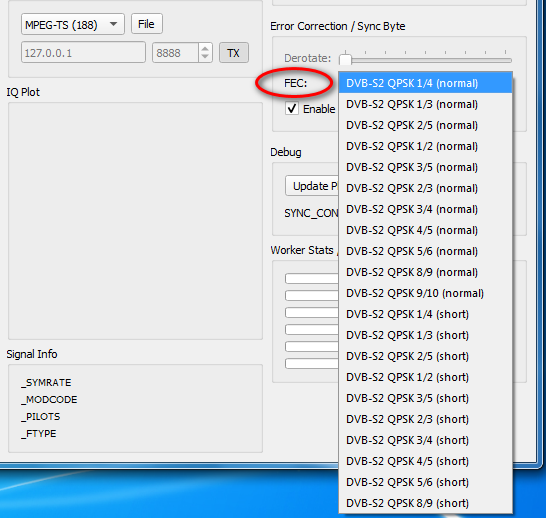Toggle the Enable checkbox

tap(292, 109)
